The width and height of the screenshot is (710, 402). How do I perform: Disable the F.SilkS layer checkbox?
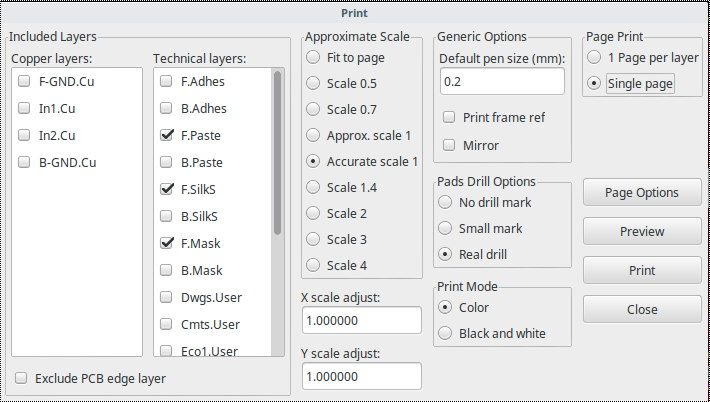coord(166,189)
